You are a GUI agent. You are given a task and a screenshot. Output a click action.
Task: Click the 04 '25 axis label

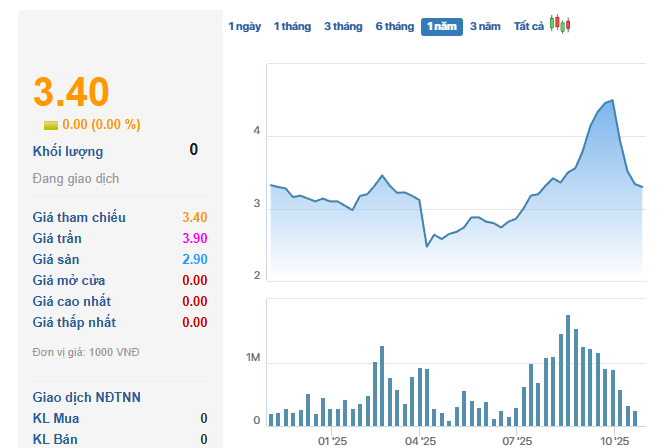point(420,440)
